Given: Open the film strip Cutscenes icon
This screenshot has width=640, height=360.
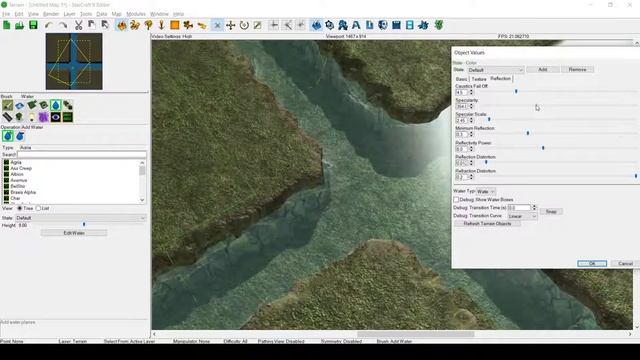Looking at the screenshot, I should click(x=409, y=25).
